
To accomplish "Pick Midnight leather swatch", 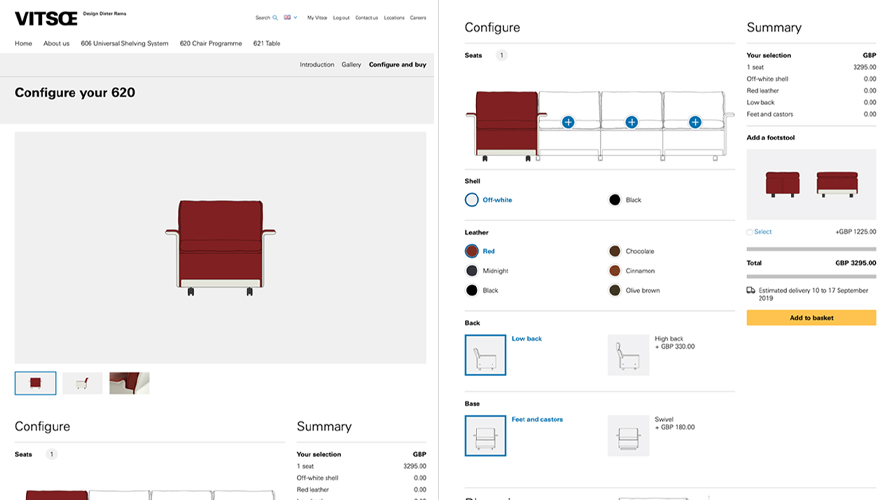I will (x=471, y=271).
